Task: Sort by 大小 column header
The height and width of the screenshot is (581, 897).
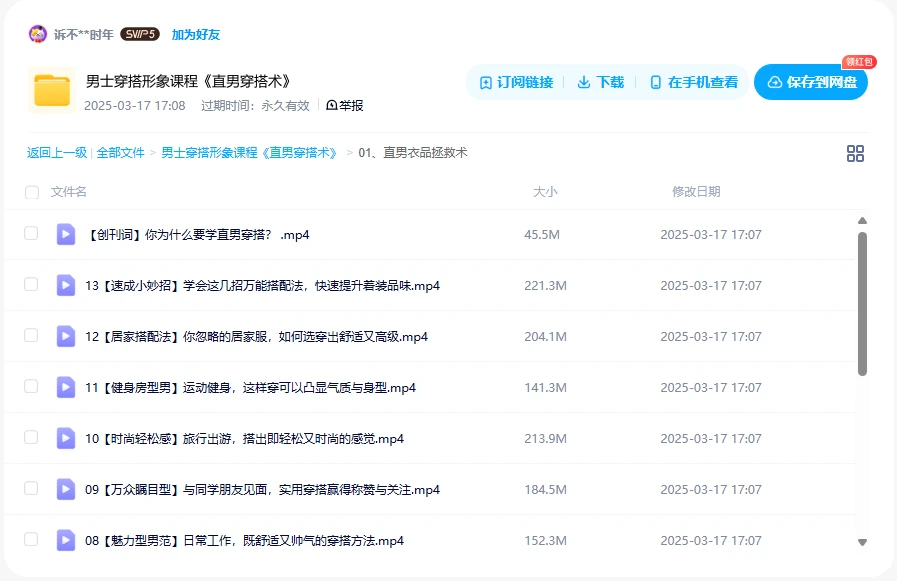Action: click(x=545, y=192)
